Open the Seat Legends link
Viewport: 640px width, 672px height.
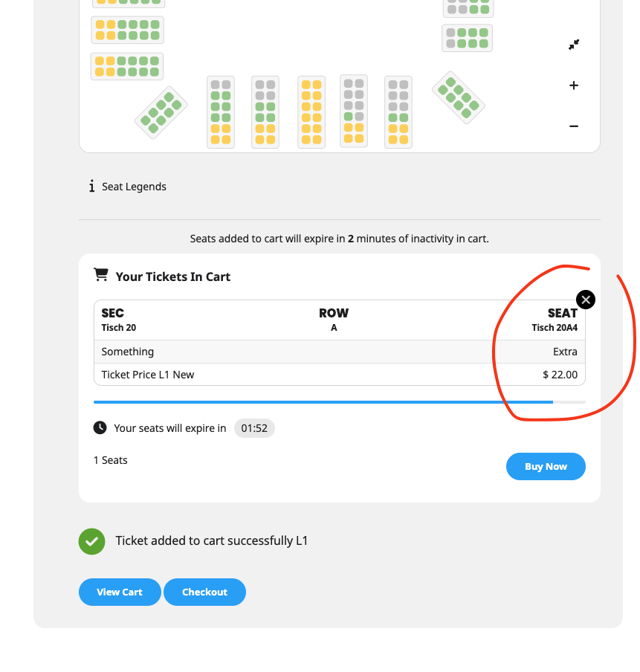pyautogui.click(x=134, y=187)
